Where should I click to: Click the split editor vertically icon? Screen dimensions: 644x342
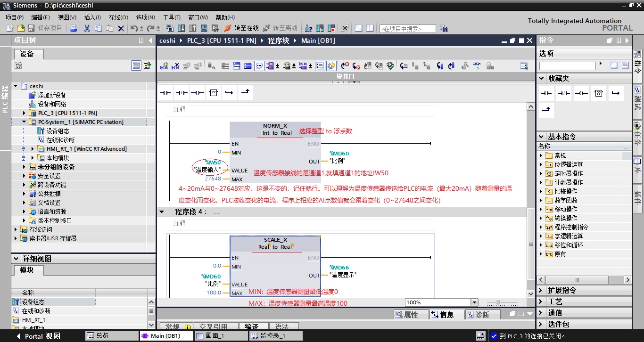(371, 28)
